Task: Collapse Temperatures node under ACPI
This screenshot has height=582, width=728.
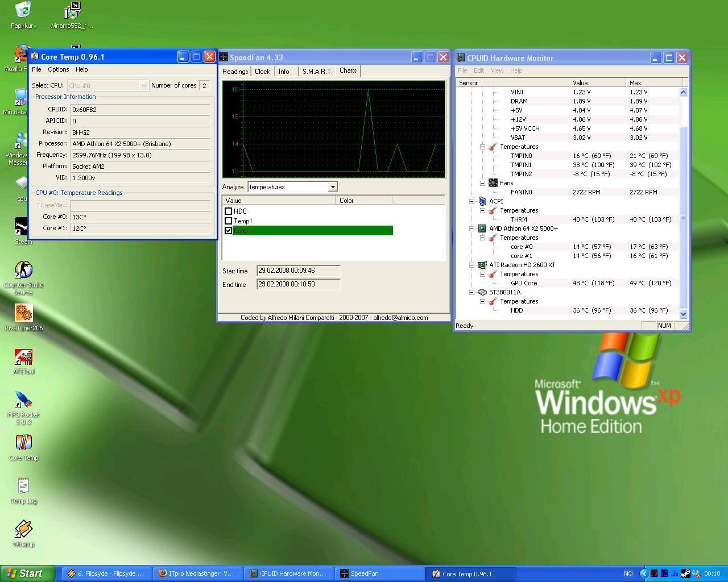Action: [x=482, y=210]
